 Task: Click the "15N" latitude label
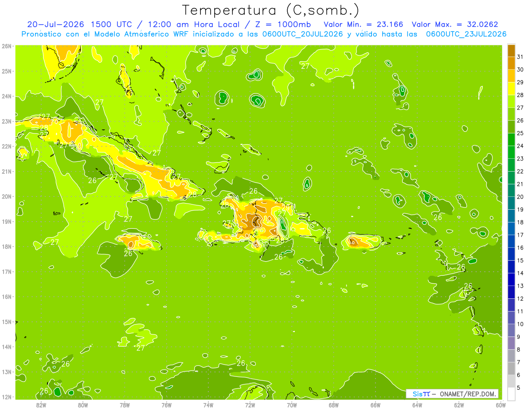(7, 322)
